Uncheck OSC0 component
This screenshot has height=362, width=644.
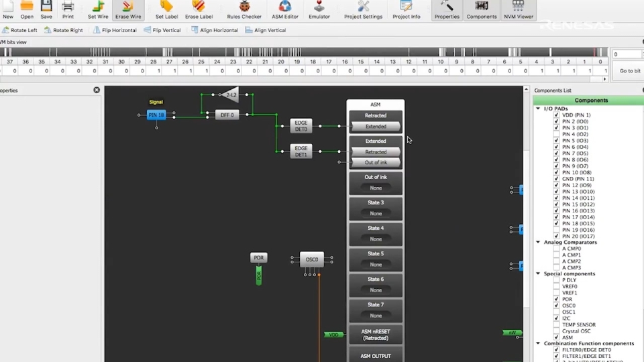(x=556, y=306)
